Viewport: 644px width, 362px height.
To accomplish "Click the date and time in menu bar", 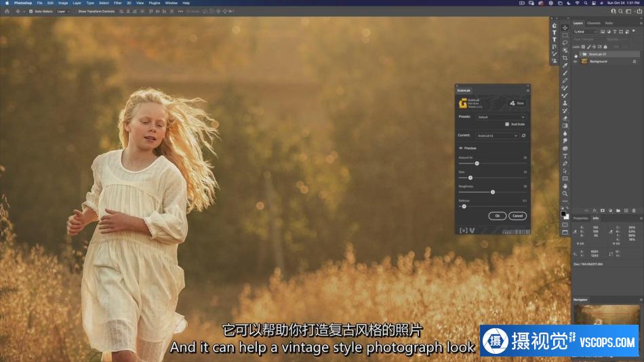I will point(624,3).
